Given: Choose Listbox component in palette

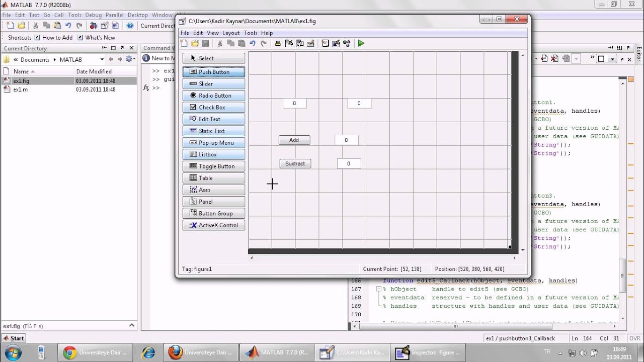Looking at the screenshot, I should (x=214, y=154).
